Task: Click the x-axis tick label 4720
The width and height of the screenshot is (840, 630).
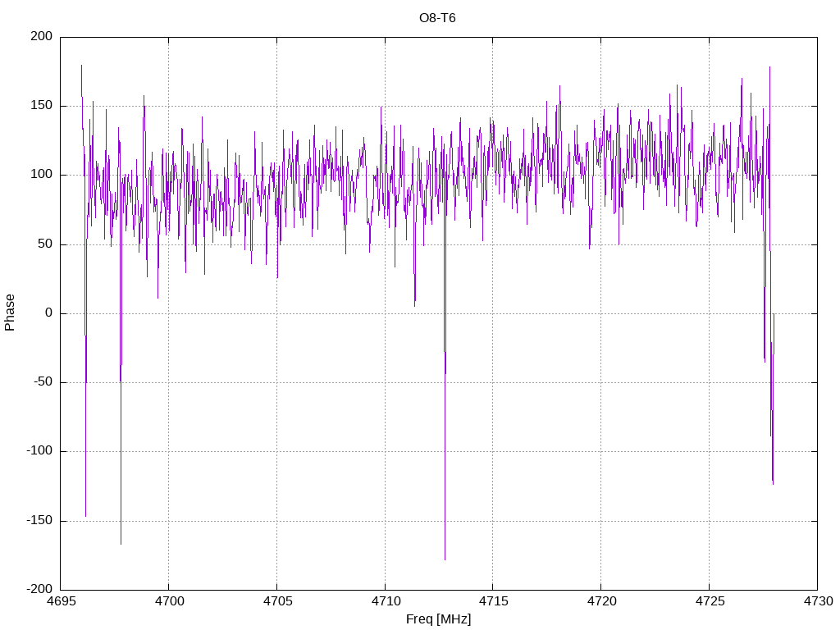Action: [601, 601]
